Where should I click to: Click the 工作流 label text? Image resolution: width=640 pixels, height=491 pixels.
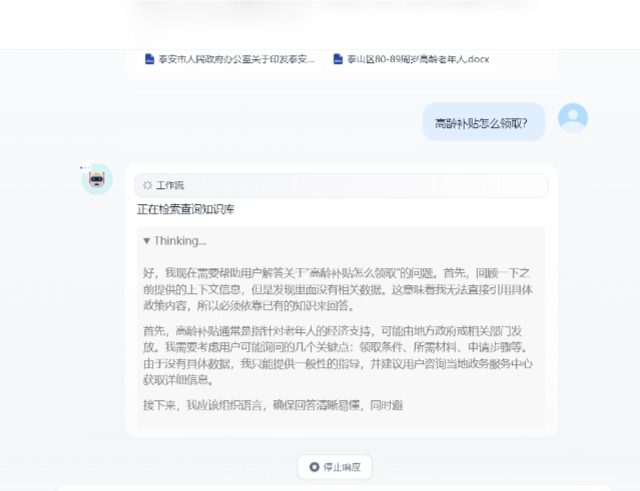pyautogui.click(x=170, y=185)
